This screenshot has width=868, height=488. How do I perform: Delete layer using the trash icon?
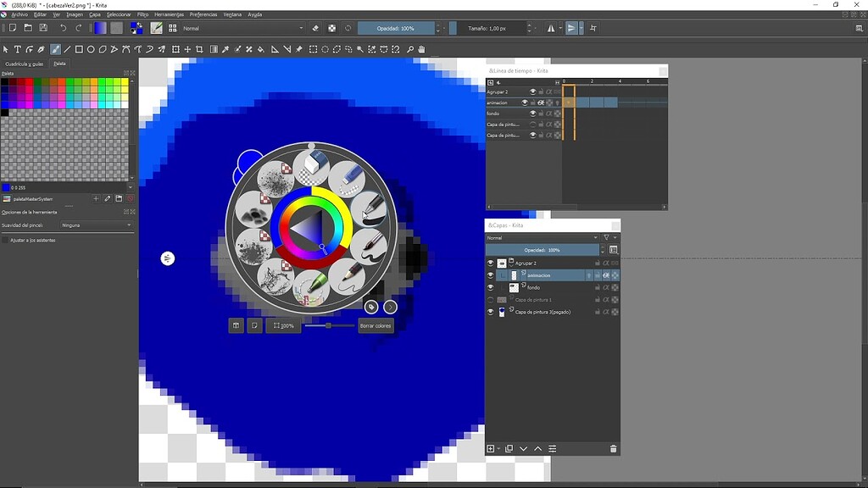tap(613, 449)
